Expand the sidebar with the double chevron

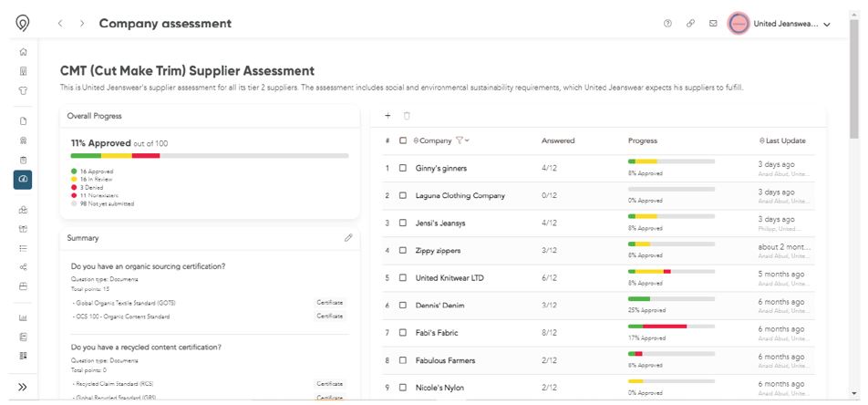[x=23, y=387]
